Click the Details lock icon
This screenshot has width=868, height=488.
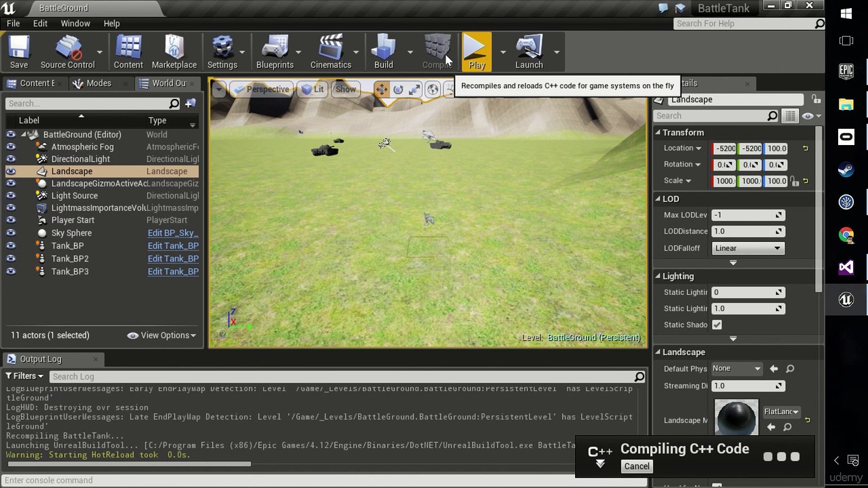coord(816,100)
